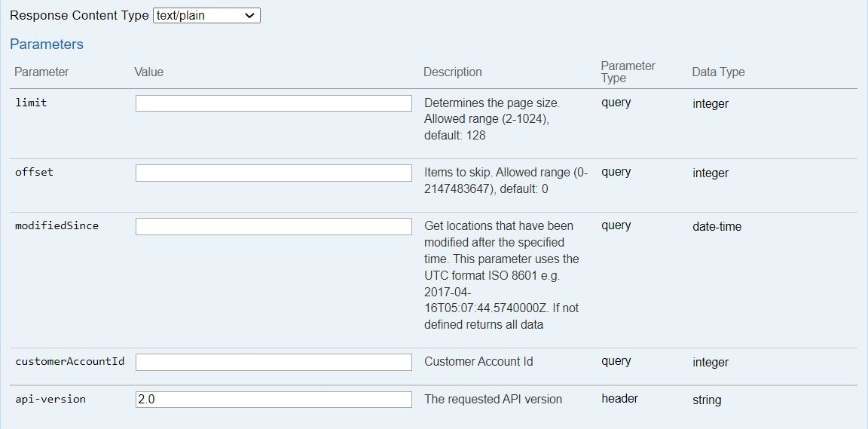Click the string data type text
This screenshot has height=429, width=868.
707,400
